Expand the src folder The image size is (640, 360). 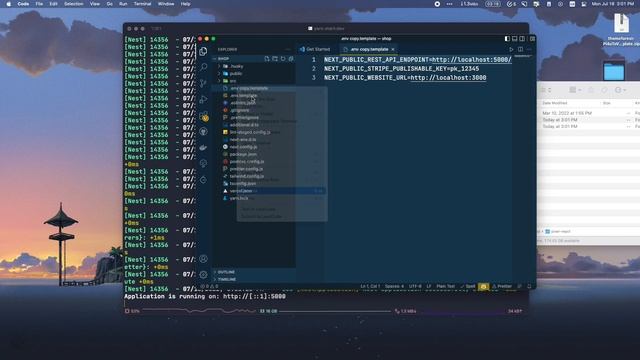coord(254,81)
